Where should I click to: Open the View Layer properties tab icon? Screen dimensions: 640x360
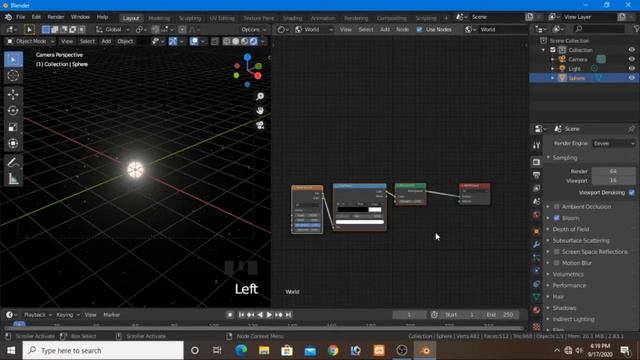pos(536,188)
